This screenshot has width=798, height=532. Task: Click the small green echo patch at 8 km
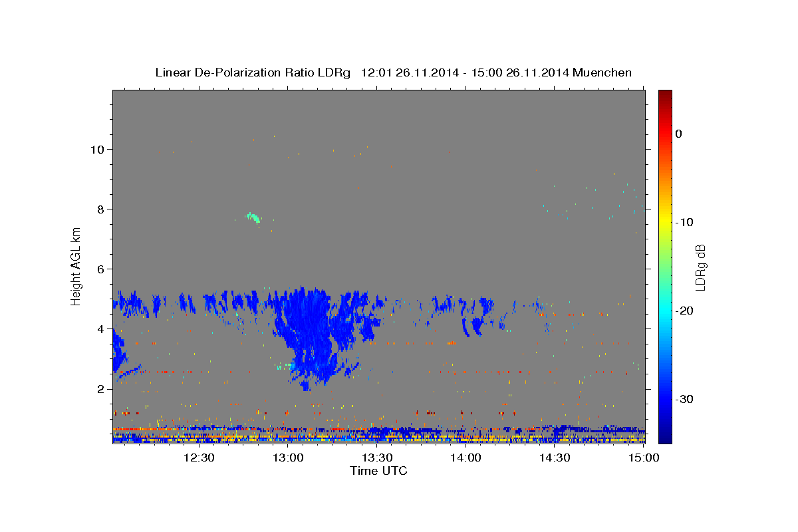pos(253,217)
